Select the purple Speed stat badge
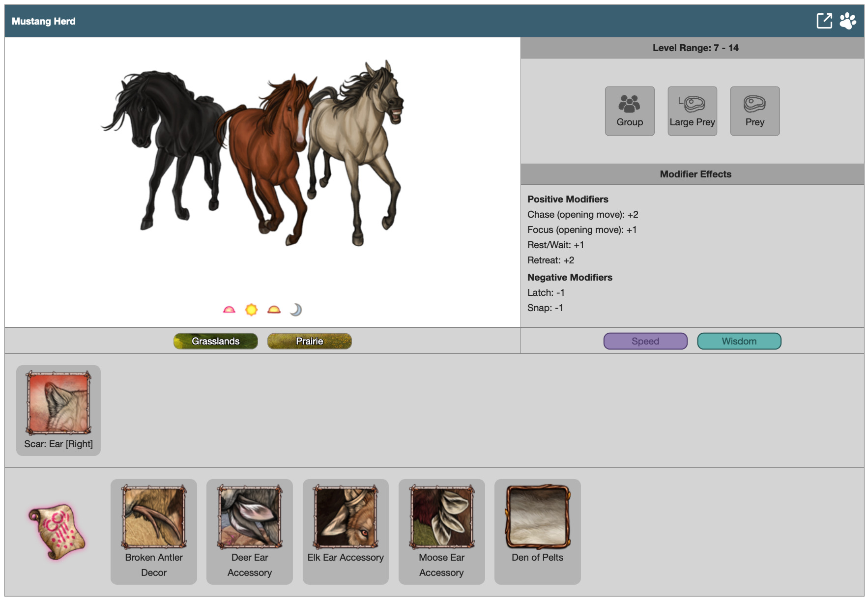 645,341
